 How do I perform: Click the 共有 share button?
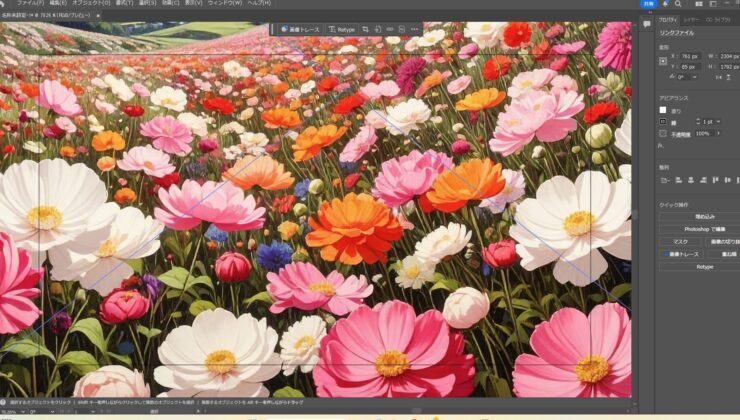(649, 4)
